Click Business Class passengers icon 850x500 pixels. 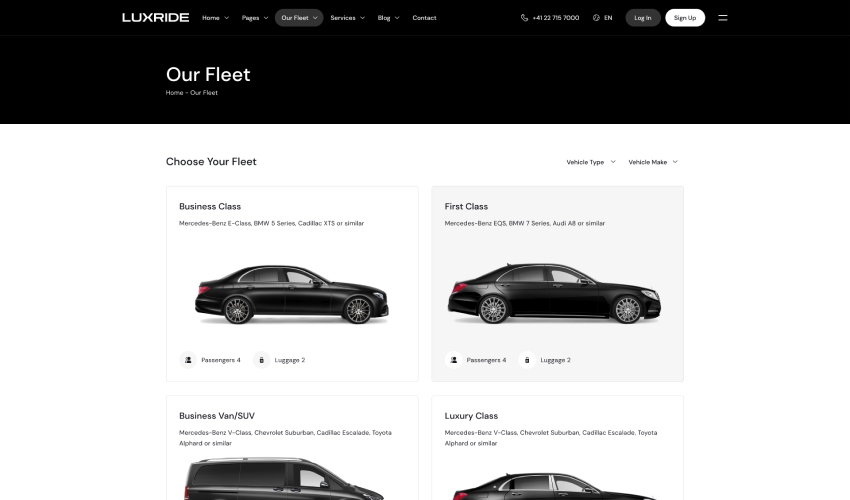pos(188,360)
